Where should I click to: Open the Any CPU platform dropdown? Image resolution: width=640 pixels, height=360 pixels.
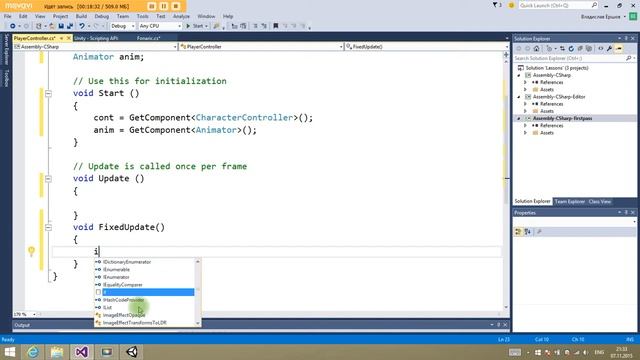160,26
